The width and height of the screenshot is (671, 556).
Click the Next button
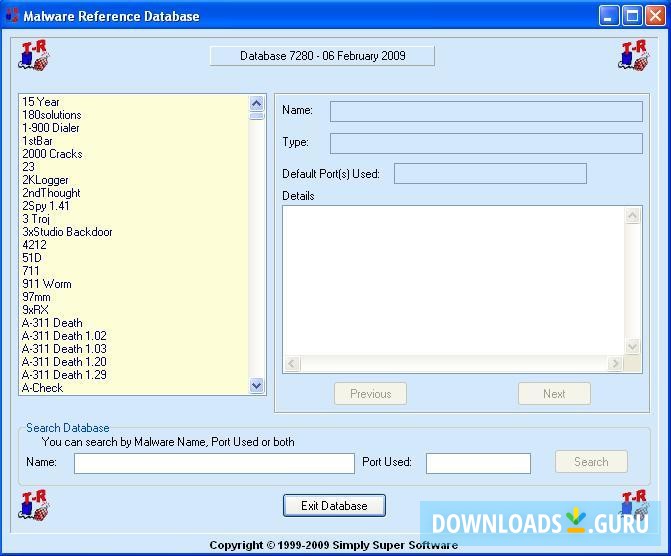tap(554, 394)
